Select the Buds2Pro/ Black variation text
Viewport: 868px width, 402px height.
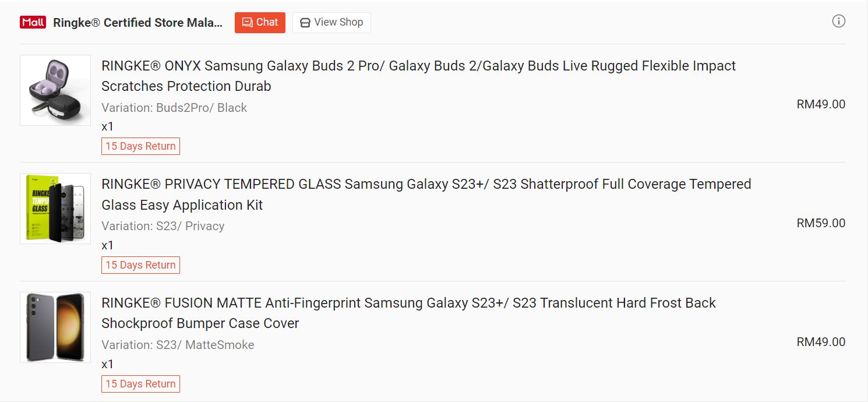(x=174, y=108)
